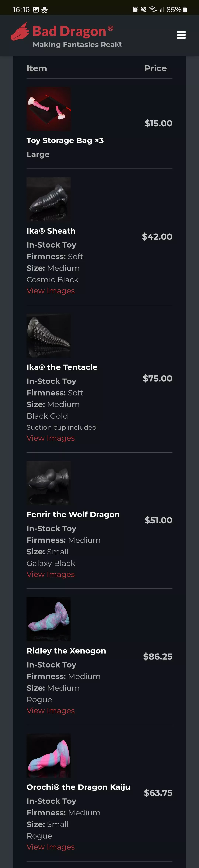Tap the muted sound status icon
199x868 pixels.
(x=144, y=10)
